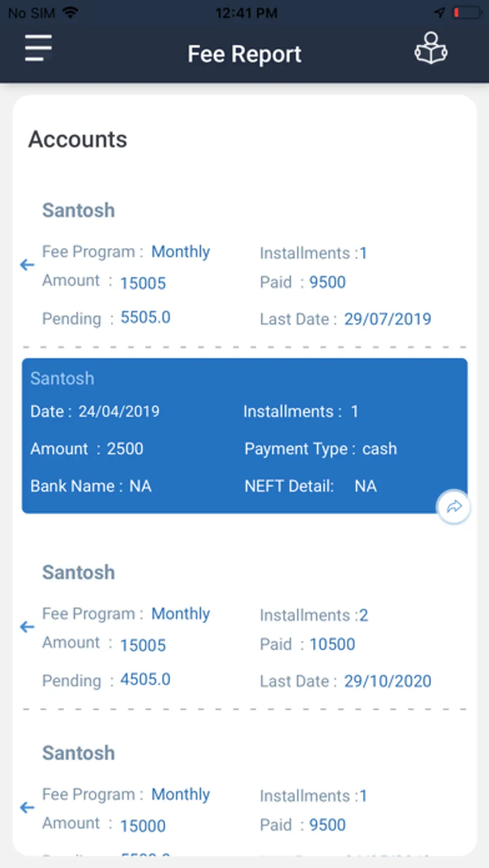The width and height of the screenshot is (489, 868).
Task: Expand the Installments :2 account arrow
Action: click(27, 627)
